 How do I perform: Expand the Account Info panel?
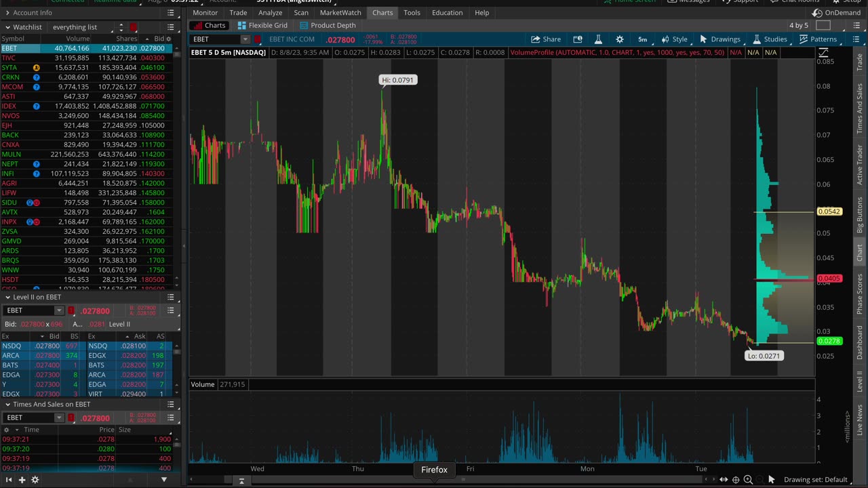coord(7,13)
